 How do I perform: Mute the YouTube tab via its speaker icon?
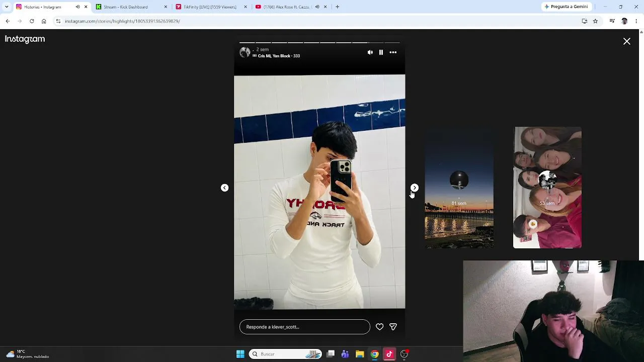(x=317, y=7)
